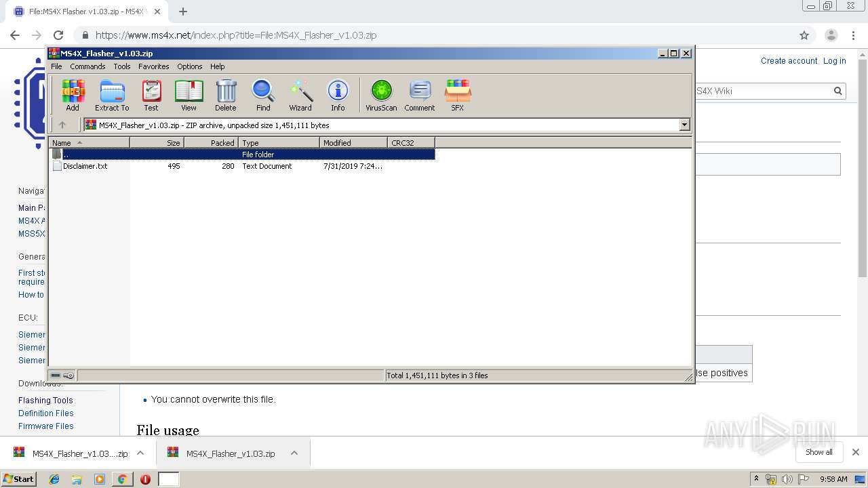Open the Favorites menu

click(x=154, y=66)
